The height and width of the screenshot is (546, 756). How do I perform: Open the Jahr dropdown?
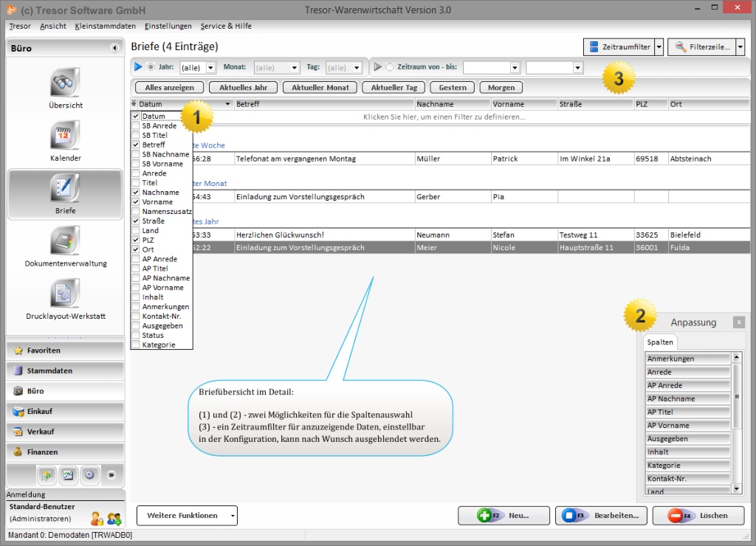[210, 68]
